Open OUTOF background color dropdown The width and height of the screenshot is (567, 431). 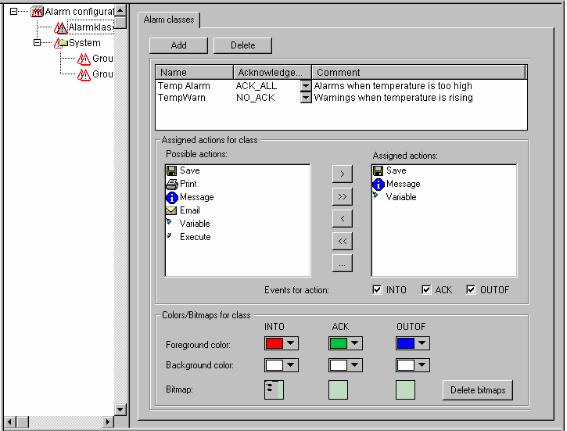[x=422, y=365]
